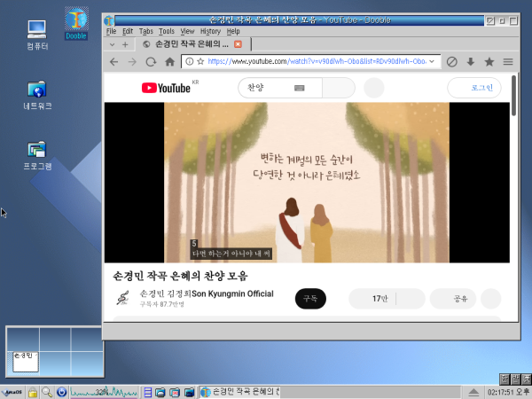Click the CPU load graph in taskbar
Viewport: 532px width, 399px height.
pos(104,392)
